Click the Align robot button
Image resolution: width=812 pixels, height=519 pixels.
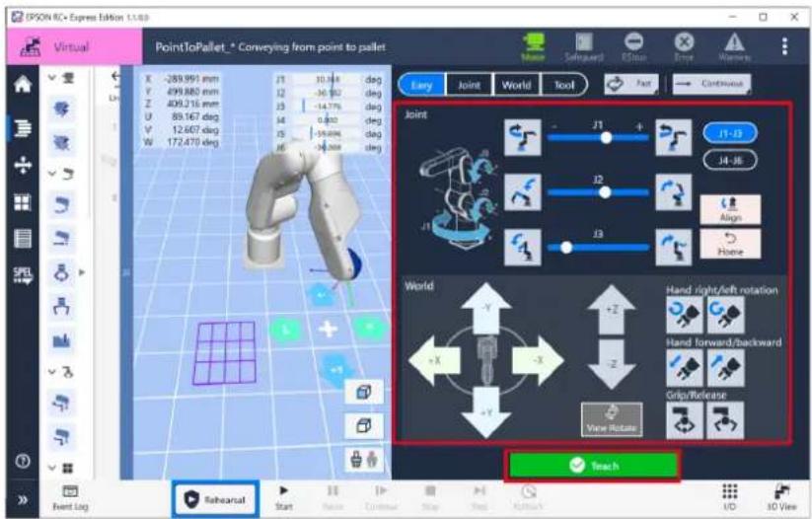tap(730, 209)
